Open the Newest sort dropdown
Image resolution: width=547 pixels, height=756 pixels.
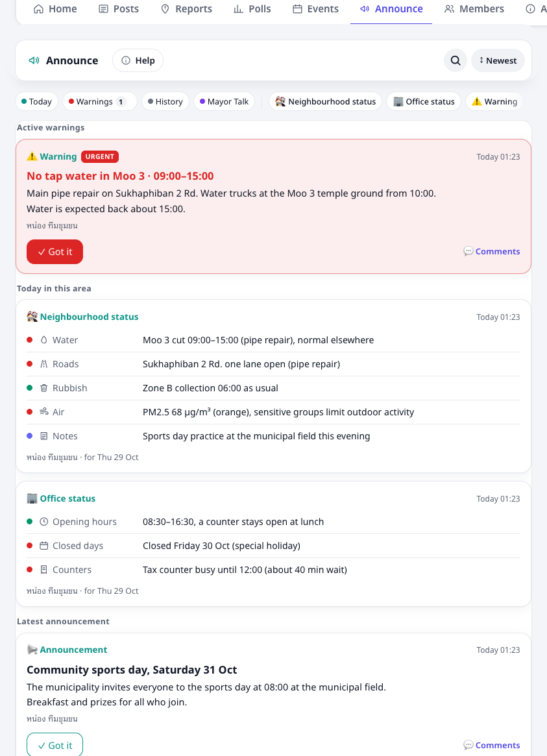498,61
